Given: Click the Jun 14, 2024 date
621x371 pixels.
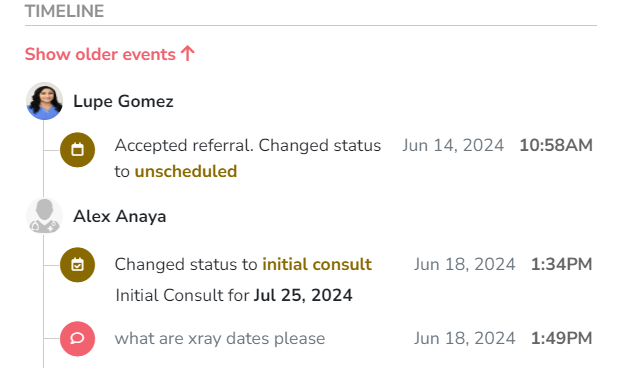Looking at the screenshot, I should tap(453, 145).
